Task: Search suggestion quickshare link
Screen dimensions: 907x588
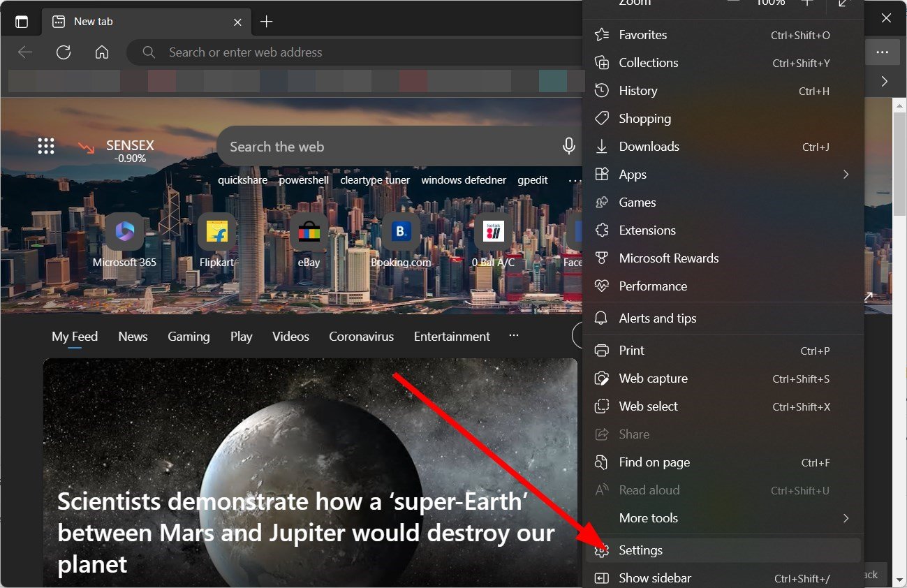Action: (x=242, y=180)
